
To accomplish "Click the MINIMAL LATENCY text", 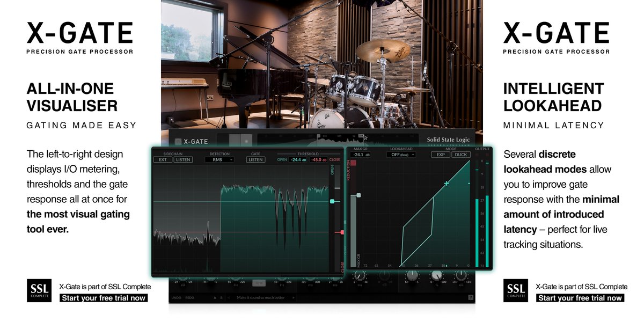I will coord(554,126).
